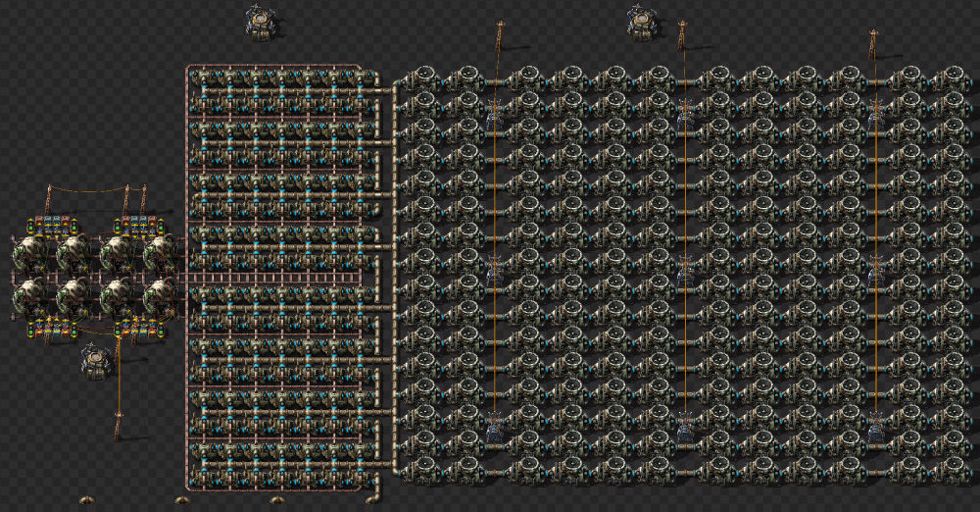Image resolution: width=980 pixels, height=512 pixels.
Task: Click the second underground pipe at the bottom
Action: (181, 499)
